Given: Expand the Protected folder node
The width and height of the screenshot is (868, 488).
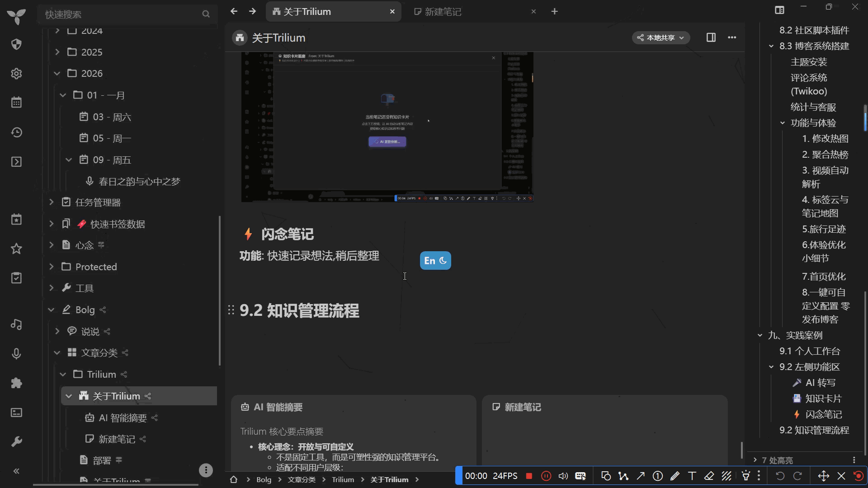Looking at the screenshot, I should click(51, 267).
